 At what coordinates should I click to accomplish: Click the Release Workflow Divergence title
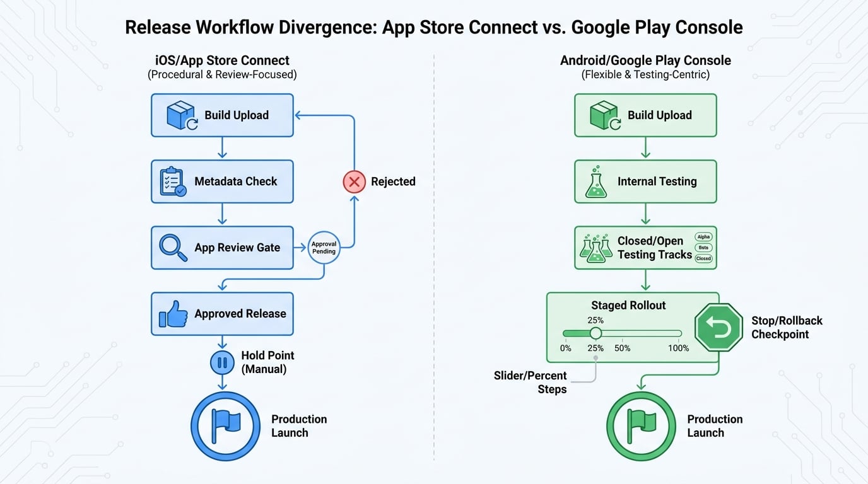click(434, 28)
